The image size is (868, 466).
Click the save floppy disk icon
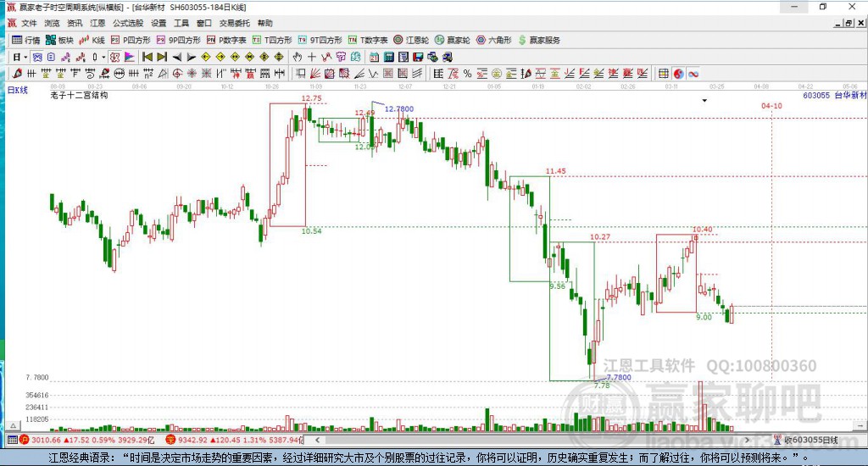tap(418, 57)
